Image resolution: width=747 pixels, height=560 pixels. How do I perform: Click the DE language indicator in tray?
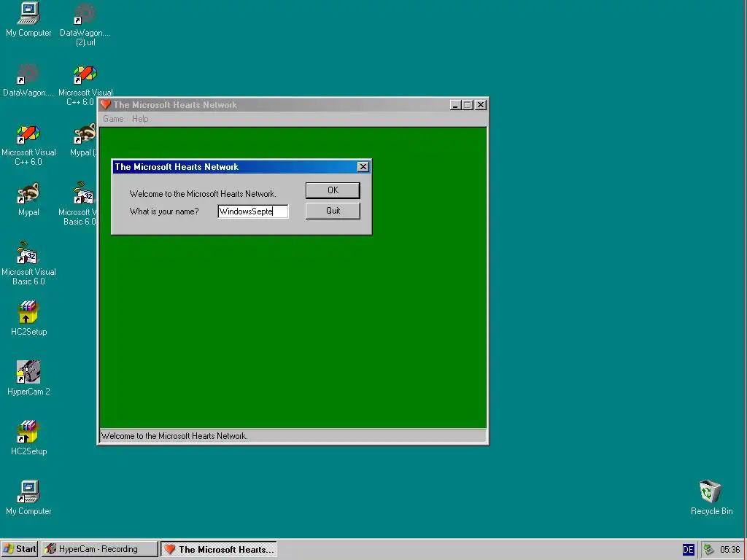point(688,550)
